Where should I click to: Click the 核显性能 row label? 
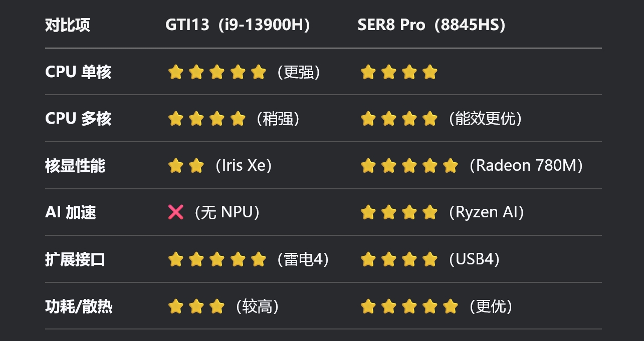75,166
